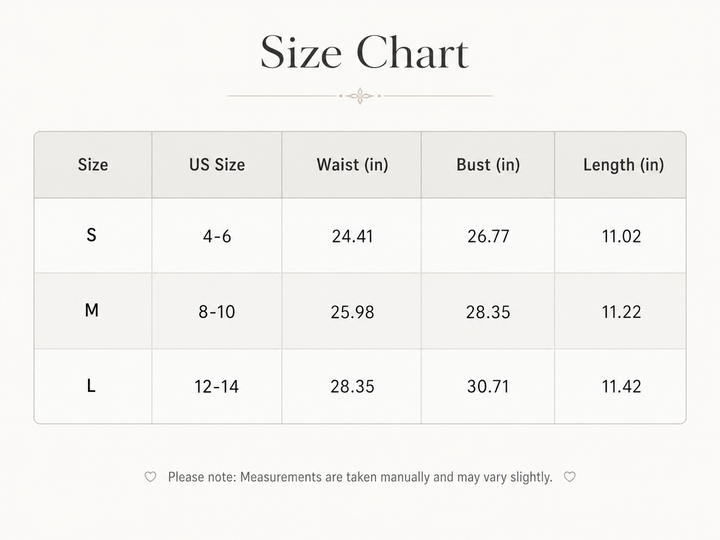The height and width of the screenshot is (540, 720).
Task: Click the L size row label
Action: click(91, 386)
